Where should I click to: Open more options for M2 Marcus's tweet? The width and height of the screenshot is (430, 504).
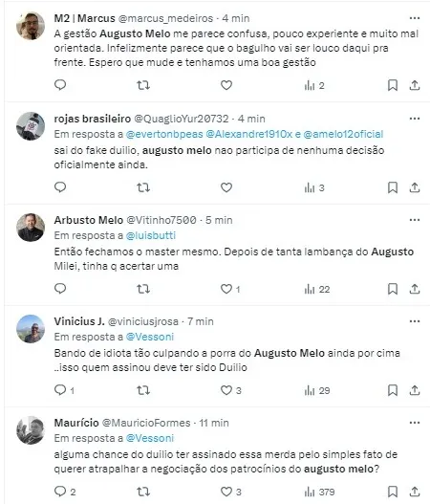(415, 18)
